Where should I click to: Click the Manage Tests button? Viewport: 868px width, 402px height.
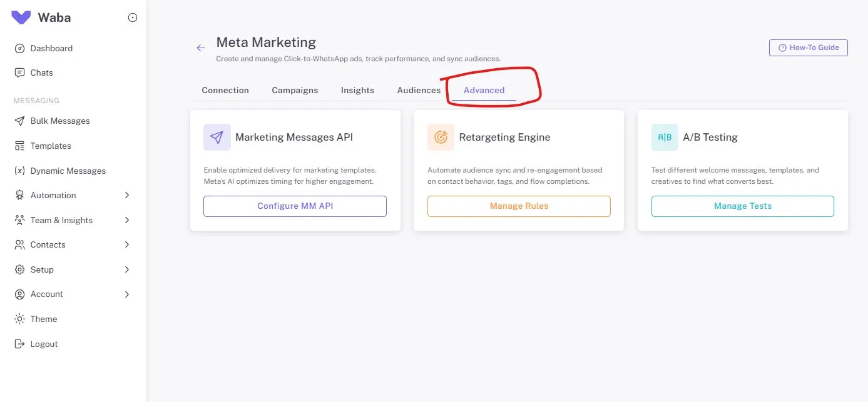tap(743, 206)
